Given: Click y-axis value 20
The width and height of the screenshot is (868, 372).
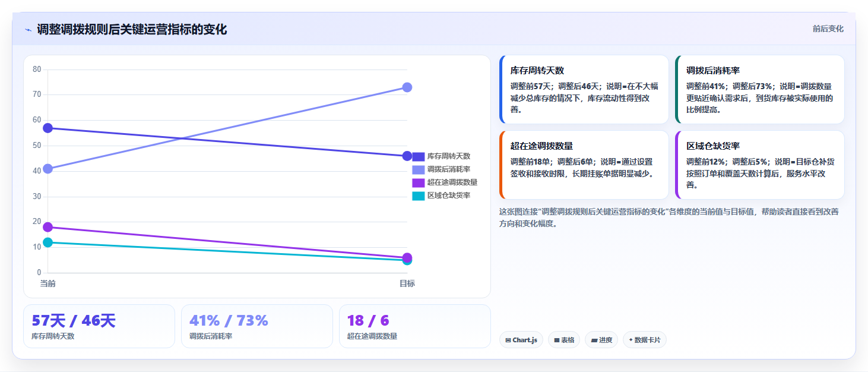Looking at the screenshot, I should pyautogui.click(x=37, y=222).
